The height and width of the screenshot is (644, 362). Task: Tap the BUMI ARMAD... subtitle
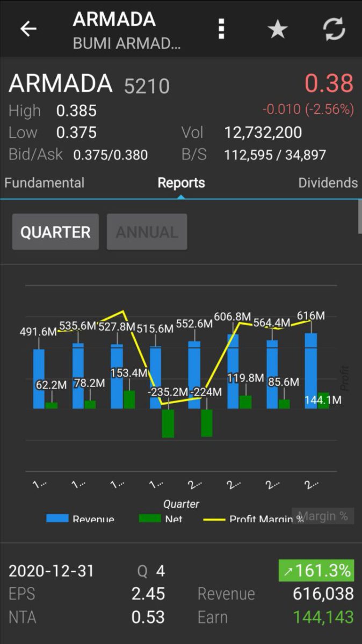(x=127, y=43)
